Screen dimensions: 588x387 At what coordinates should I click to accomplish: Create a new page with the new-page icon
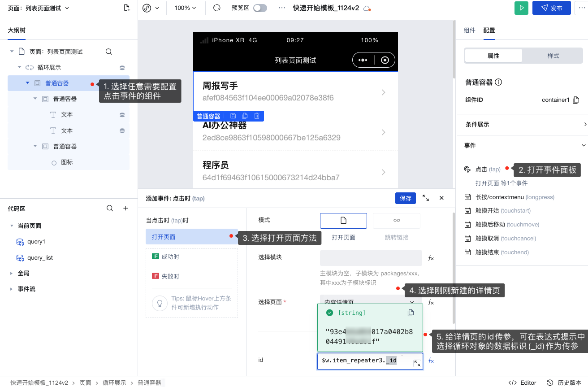point(127,8)
